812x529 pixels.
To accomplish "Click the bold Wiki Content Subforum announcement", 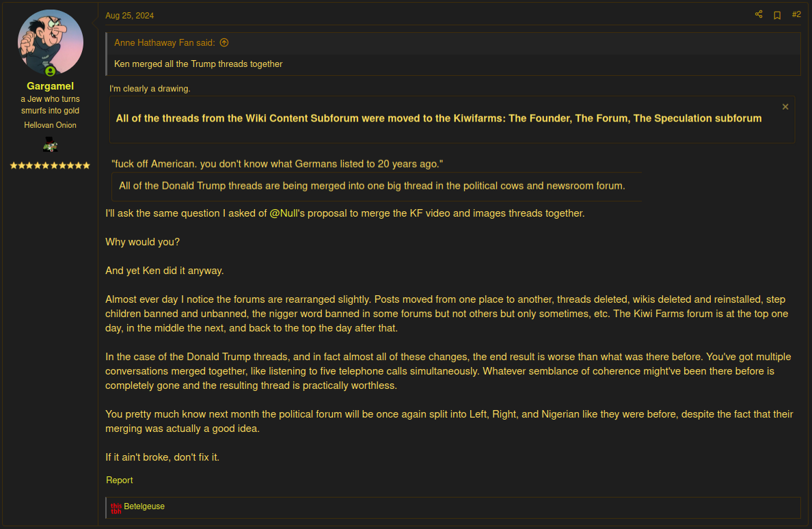I will (x=438, y=118).
